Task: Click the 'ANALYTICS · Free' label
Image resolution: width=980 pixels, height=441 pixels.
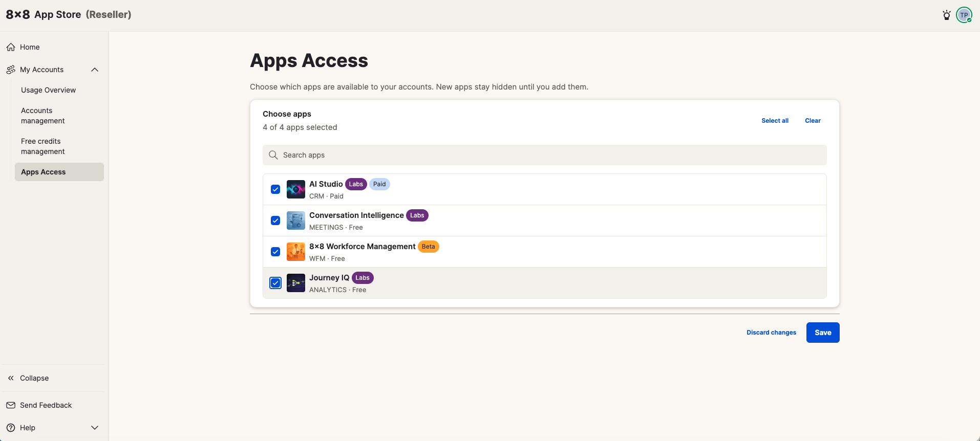Action: (x=338, y=290)
